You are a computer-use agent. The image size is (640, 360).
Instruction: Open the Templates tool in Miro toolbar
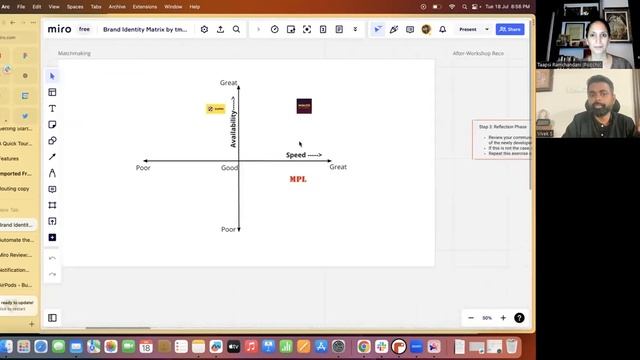(52, 92)
